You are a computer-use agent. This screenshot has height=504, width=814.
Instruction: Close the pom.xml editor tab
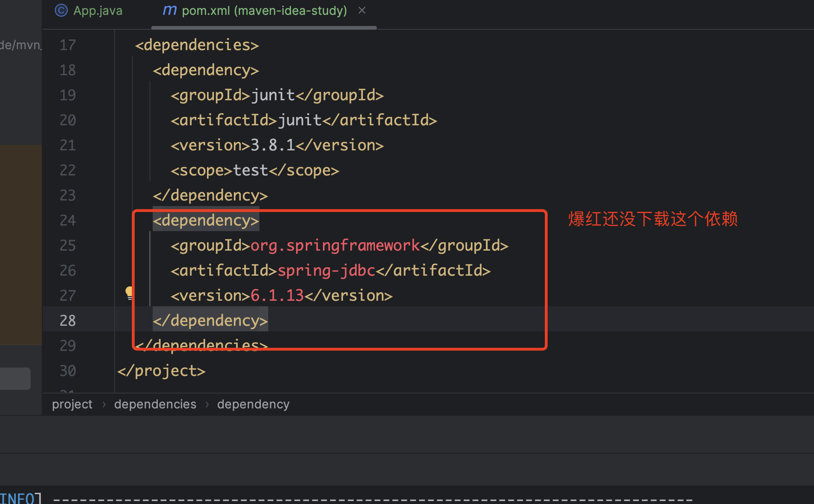[x=362, y=10]
